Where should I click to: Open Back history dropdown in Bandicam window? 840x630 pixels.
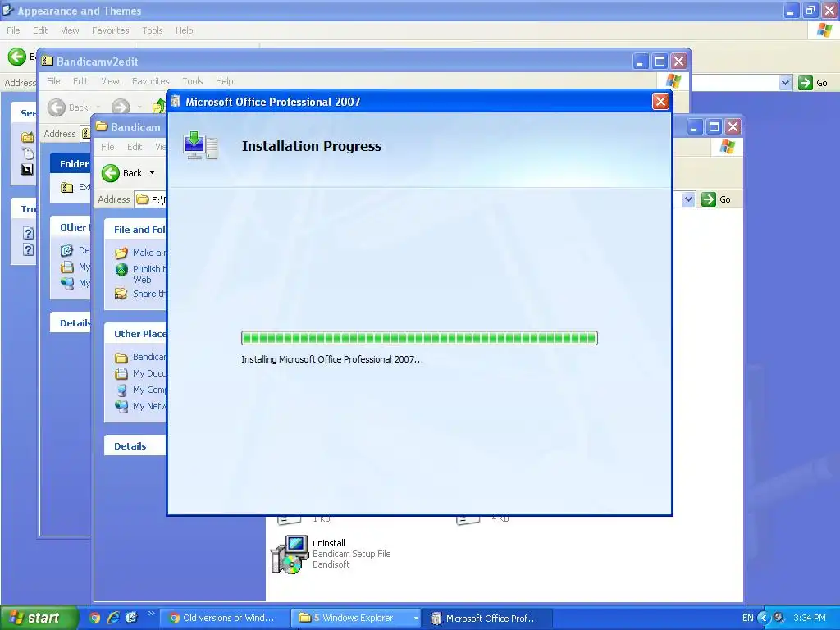pyautogui.click(x=152, y=172)
